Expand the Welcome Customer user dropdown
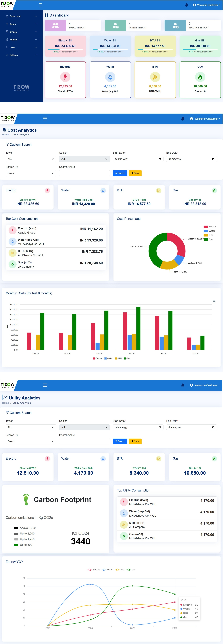223x644 pixels. (x=206, y=5)
